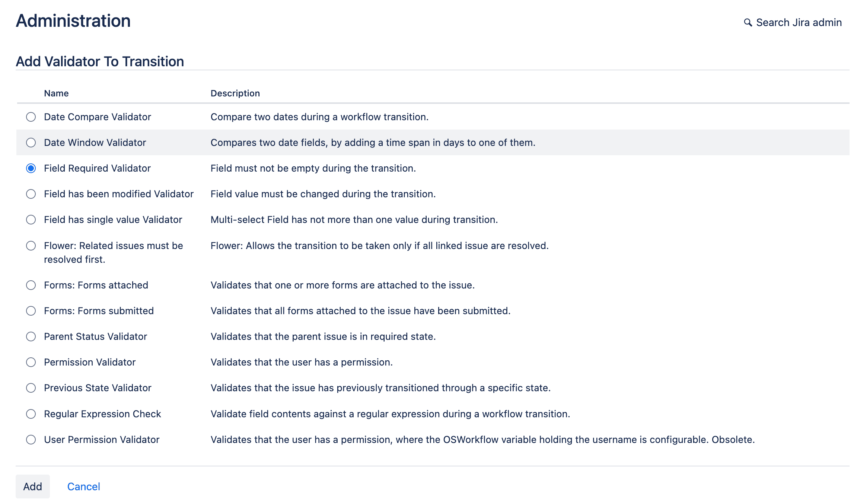The width and height of the screenshot is (857, 504).
Task: Click the Administration heading
Action: point(73,21)
